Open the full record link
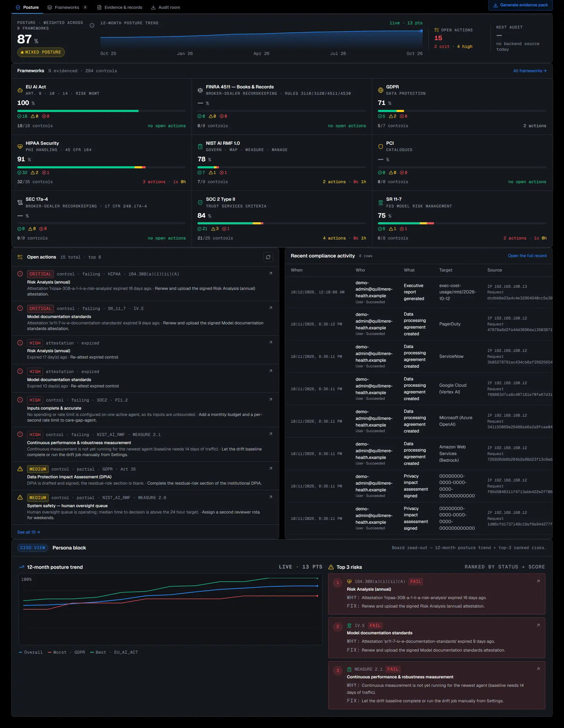This screenshot has width=564, height=728. [527, 256]
